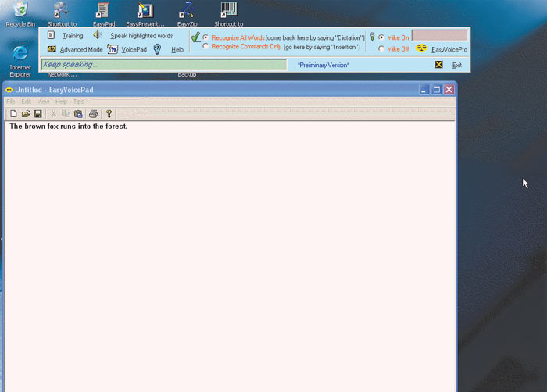Click Exit on the voice bar
This screenshot has height=392, width=547.
[457, 65]
